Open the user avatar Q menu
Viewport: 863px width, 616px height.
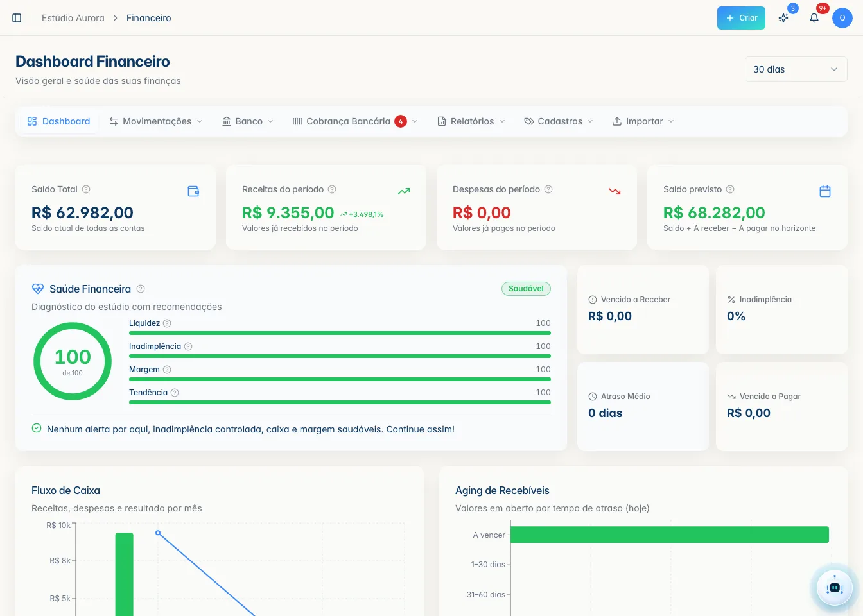(x=842, y=18)
